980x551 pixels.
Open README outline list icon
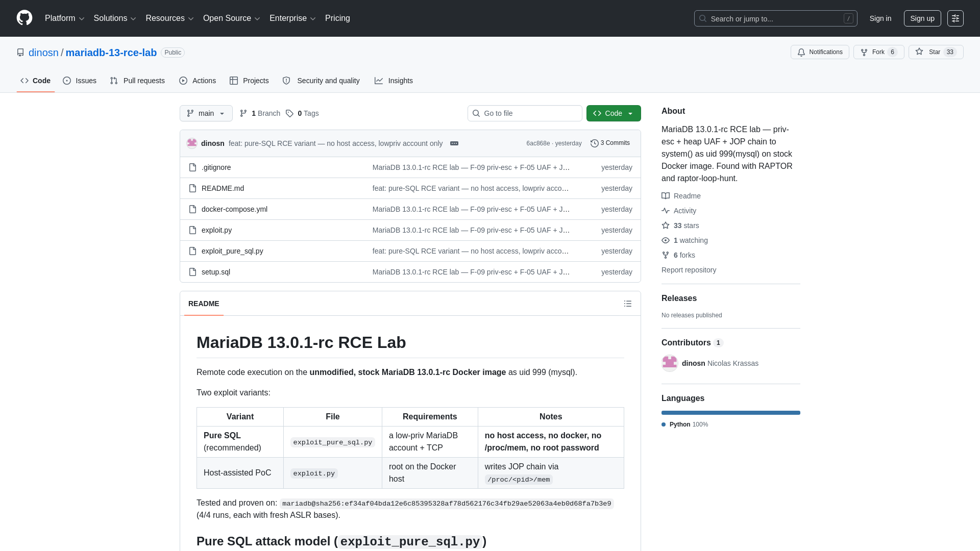(x=628, y=304)
